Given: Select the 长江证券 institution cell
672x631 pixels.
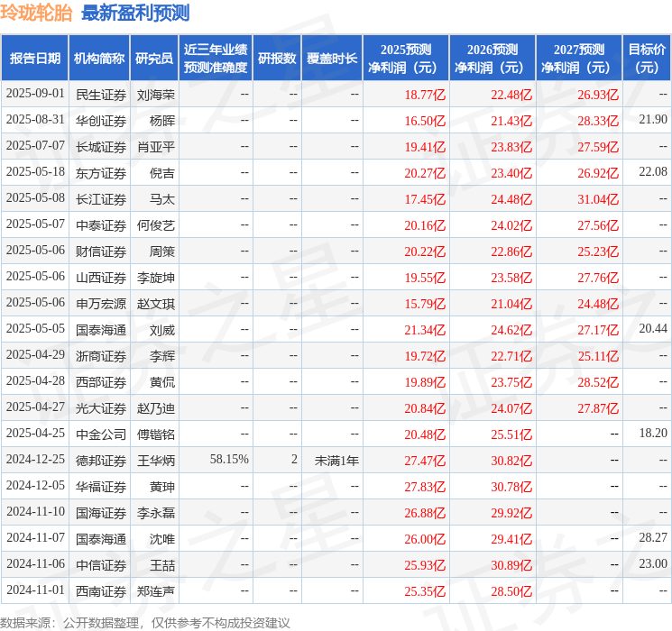Looking at the screenshot, I should (x=101, y=199).
